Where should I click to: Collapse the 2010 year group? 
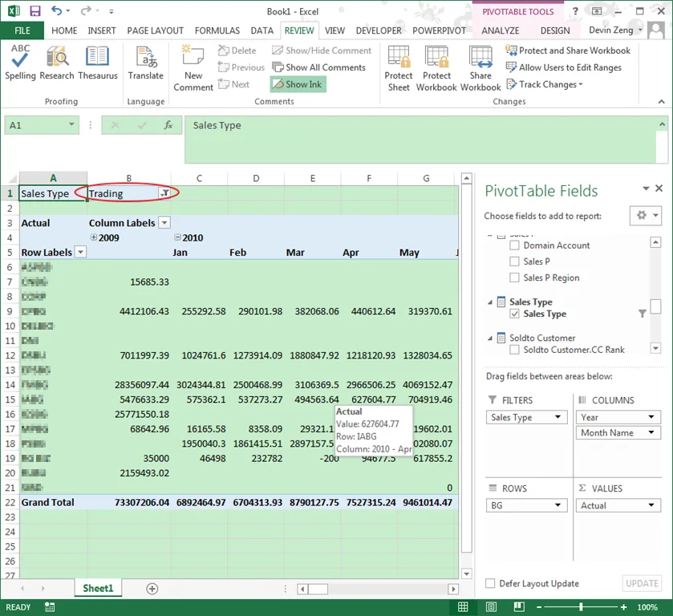point(177,237)
